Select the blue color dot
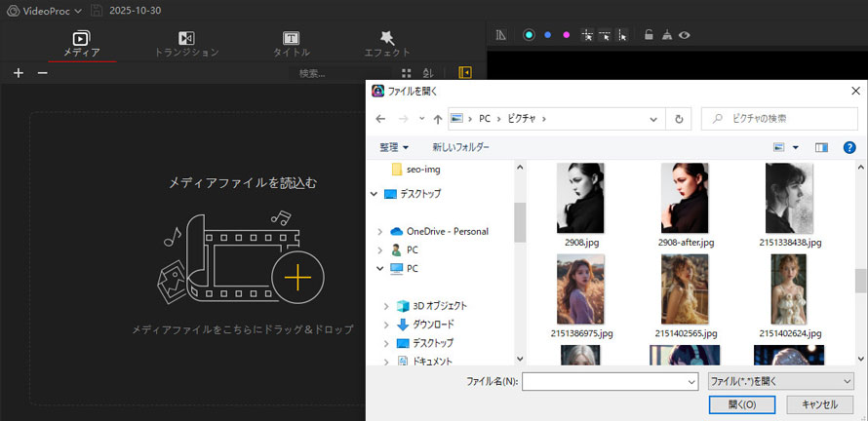 click(547, 35)
